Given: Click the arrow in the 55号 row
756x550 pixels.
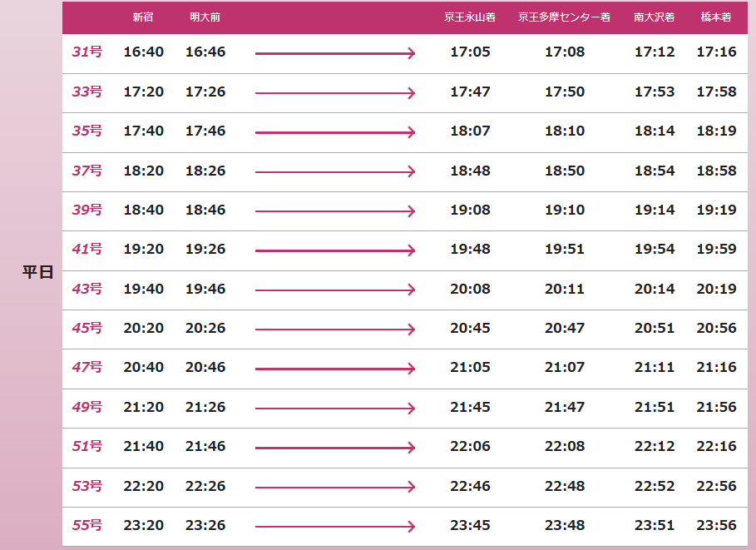Looking at the screenshot, I should tap(334, 527).
